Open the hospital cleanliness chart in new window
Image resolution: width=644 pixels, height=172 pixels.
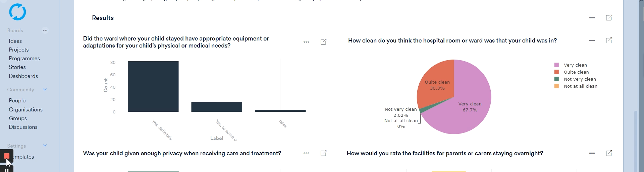[609, 40]
